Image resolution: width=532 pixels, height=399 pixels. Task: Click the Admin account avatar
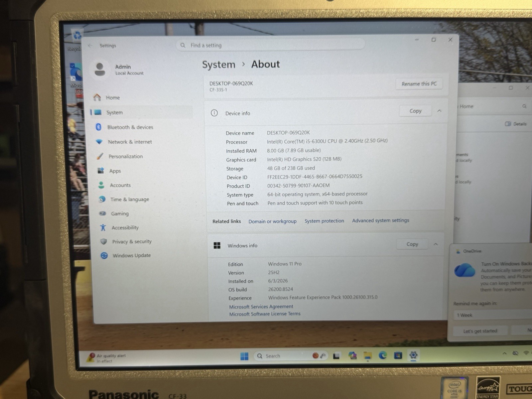pos(100,69)
